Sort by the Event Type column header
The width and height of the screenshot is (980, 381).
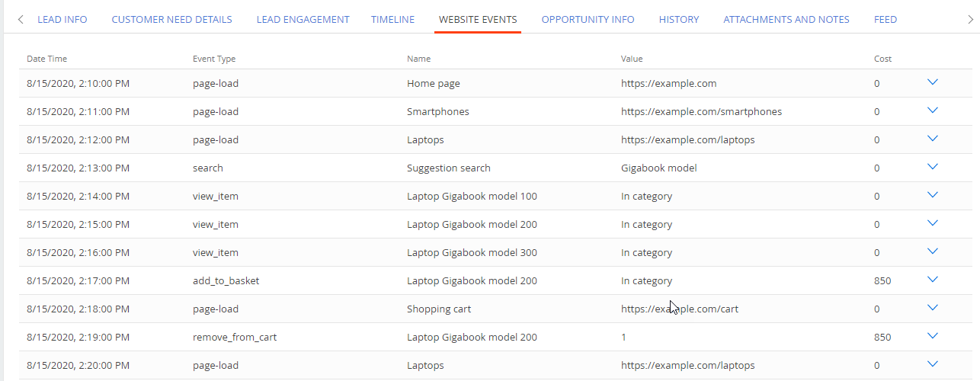point(214,59)
